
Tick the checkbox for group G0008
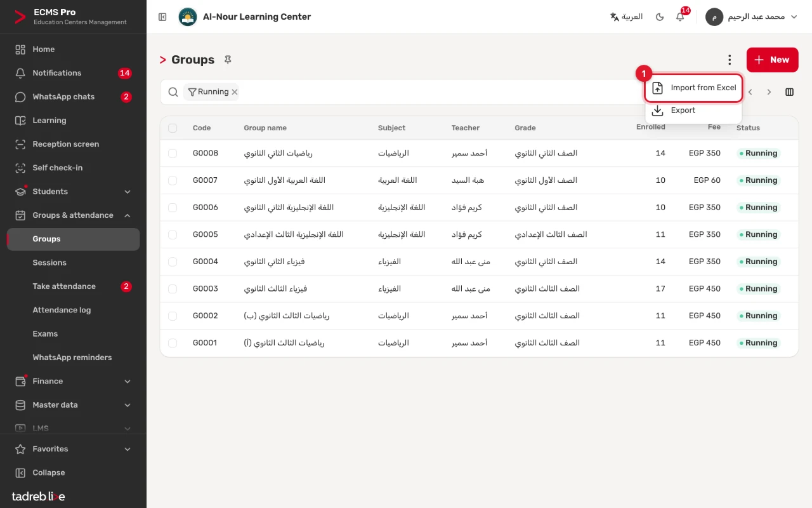tap(173, 154)
